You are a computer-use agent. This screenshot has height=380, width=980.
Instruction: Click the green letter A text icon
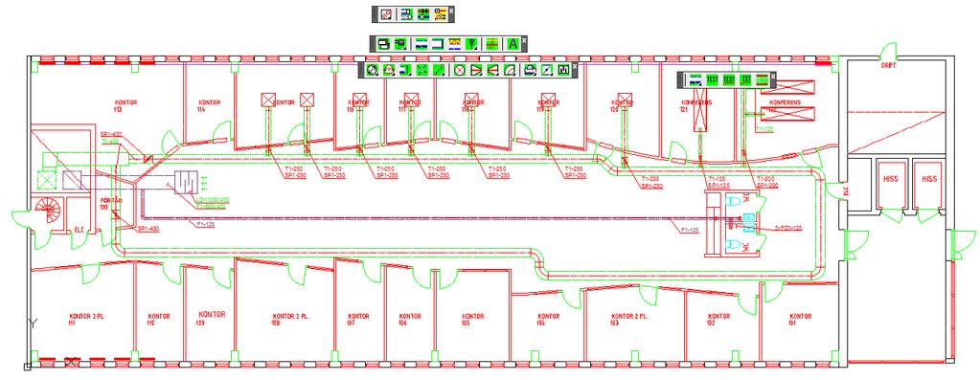(x=513, y=44)
